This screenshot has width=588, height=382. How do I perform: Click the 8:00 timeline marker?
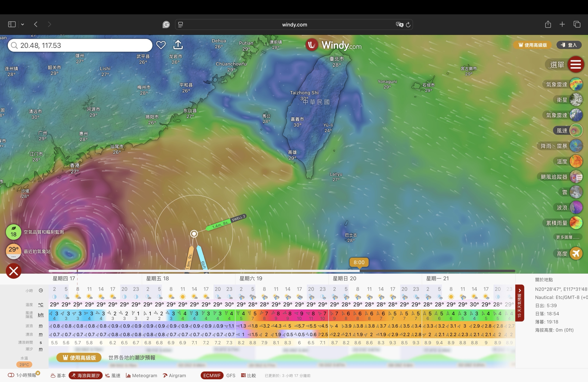[359, 262]
